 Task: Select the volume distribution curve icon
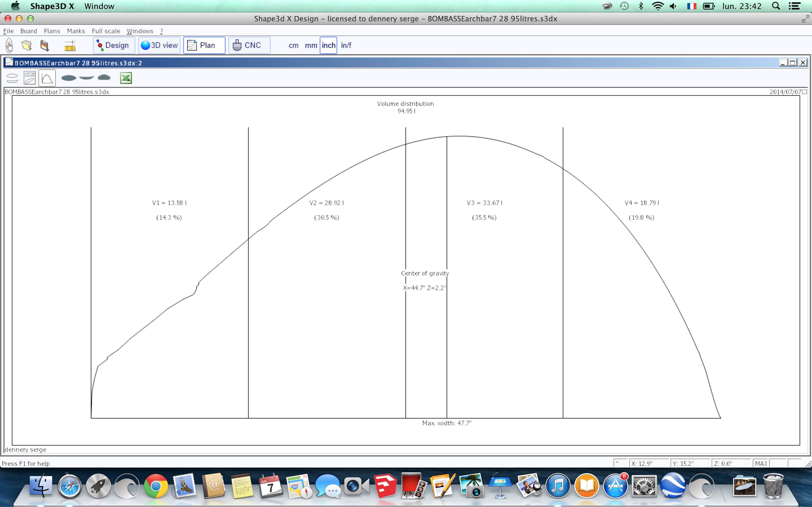point(47,78)
